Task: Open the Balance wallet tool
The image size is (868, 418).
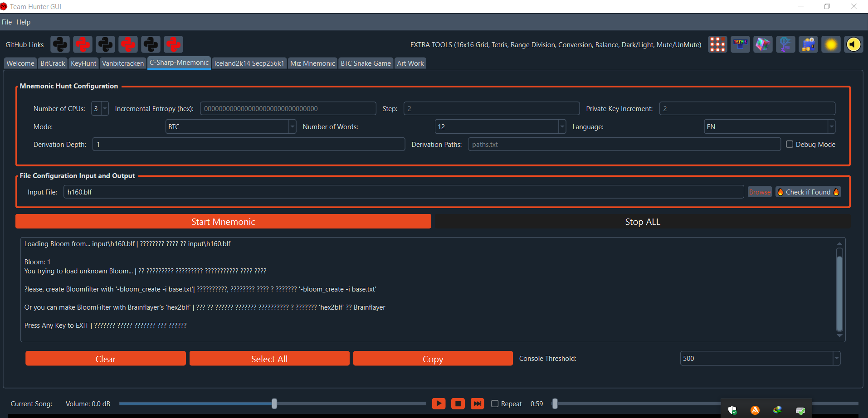Action: (x=808, y=44)
